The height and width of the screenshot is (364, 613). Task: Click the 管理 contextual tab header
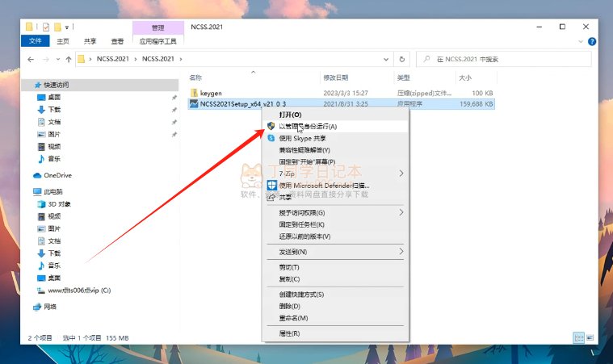tap(158, 27)
